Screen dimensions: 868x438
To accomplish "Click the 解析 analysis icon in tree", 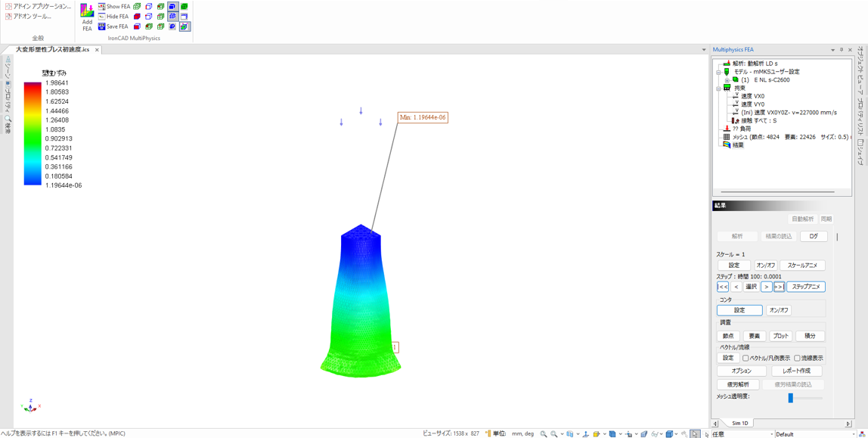I will click(x=727, y=64).
